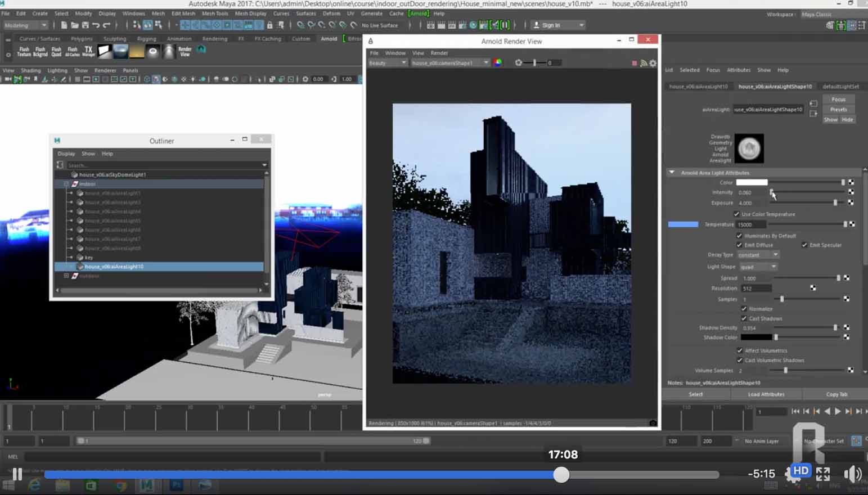Click the Presets button
This screenshot has width=868, height=495.
(838, 110)
